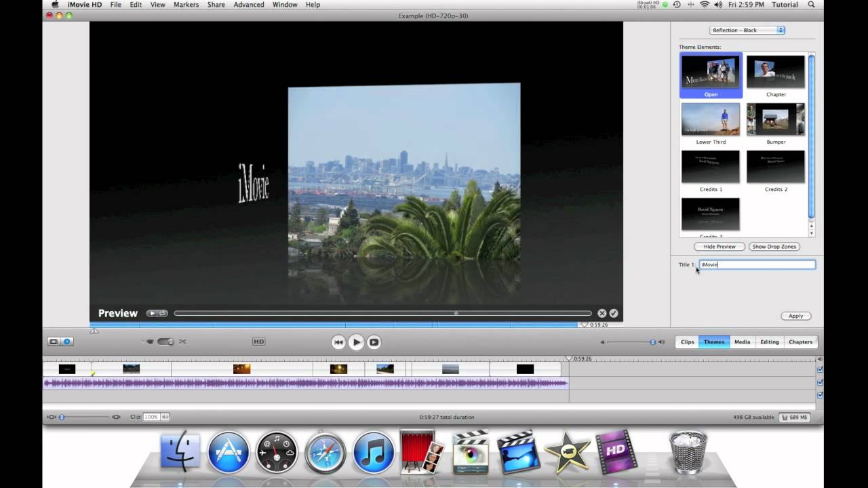This screenshot has height=488, width=868.
Task: Open the File menu
Action: coord(116,5)
